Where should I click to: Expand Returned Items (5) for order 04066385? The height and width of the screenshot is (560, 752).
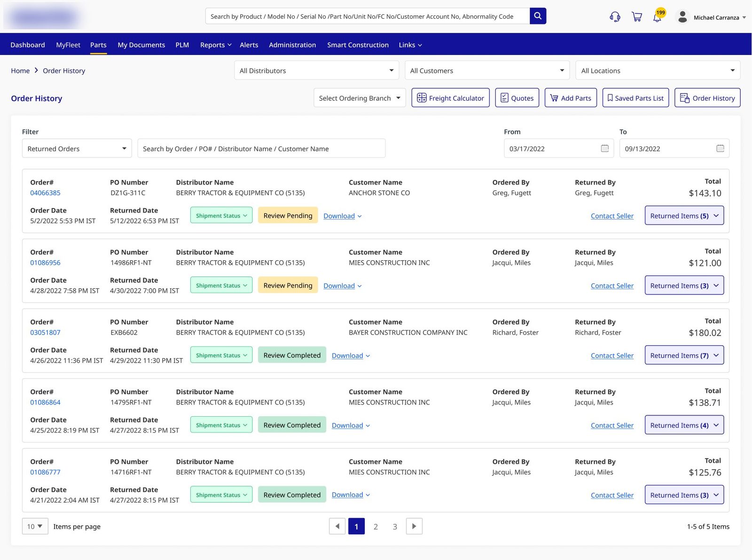(684, 216)
